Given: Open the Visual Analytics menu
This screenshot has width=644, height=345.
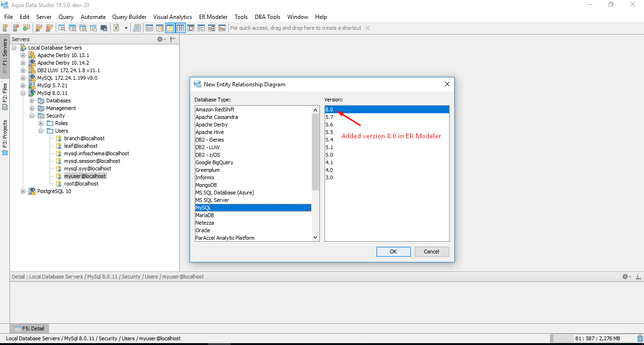Looking at the screenshot, I should click(173, 17).
